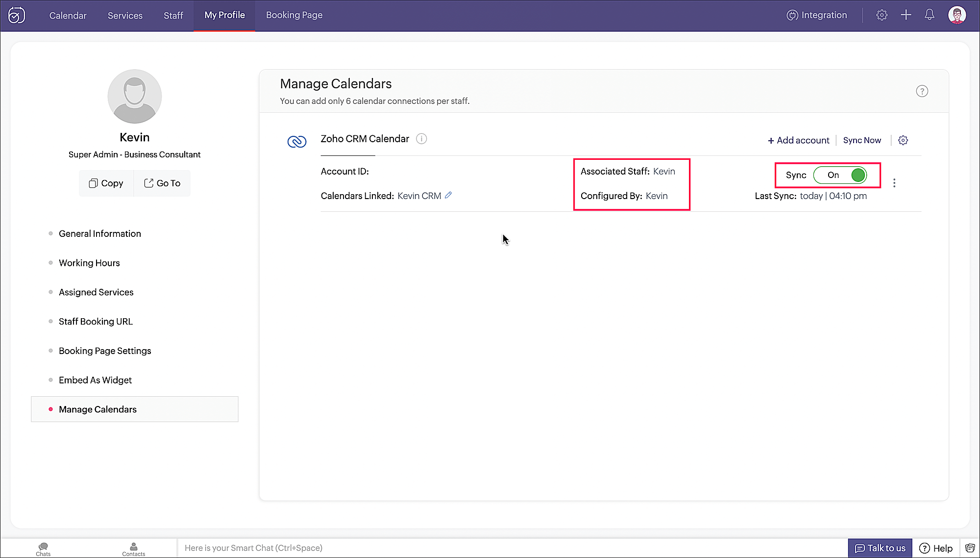This screenshot has width=980, height=558.
Task: Click the Zoho Bookings logo icon
Action: [16, 15]
